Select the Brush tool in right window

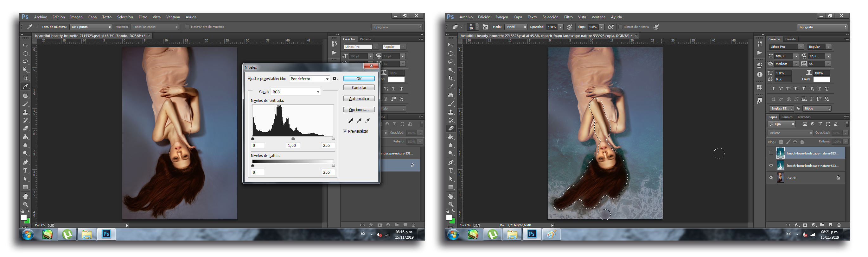pos(450,104)
